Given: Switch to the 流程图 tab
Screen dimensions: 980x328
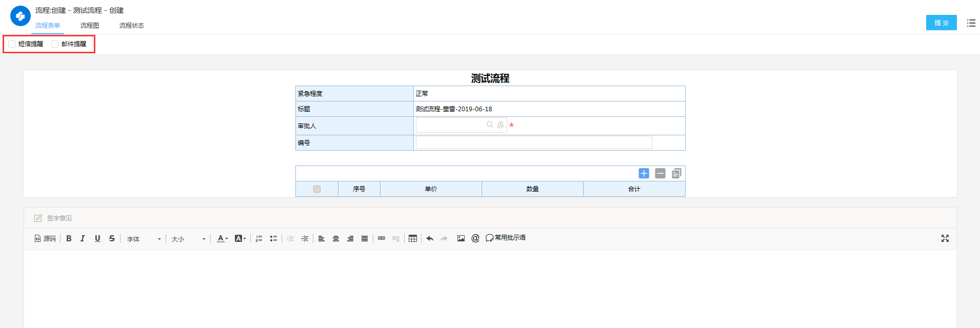Looking at the screenshot, I should pos(90,25).
